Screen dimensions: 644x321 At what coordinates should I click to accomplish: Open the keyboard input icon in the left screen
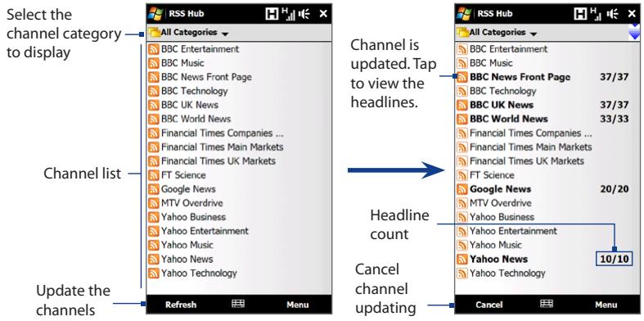pyautogui.click(x=238, y=304)
